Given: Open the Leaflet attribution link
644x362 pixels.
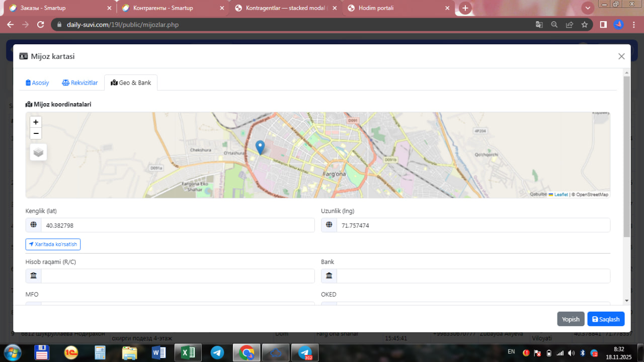Looking at the screenshot, I should (x=560, y=194).
